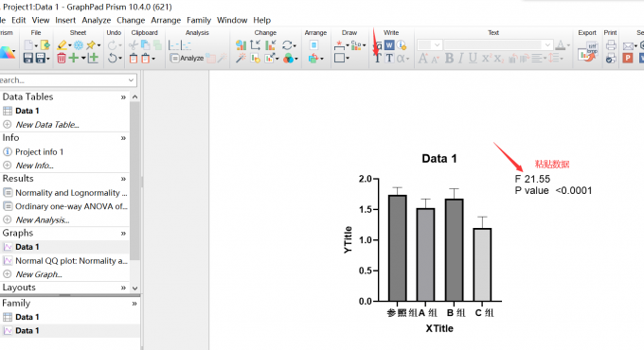Click the New Graph... link

tap(39, 274)
